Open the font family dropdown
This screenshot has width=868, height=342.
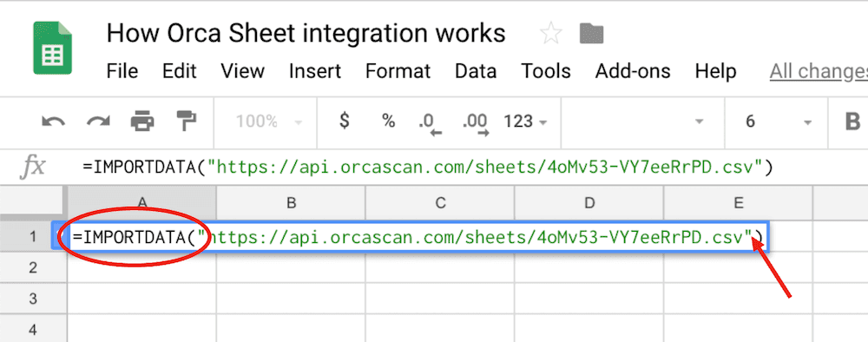pyautogui.click(x=642, y=122)
